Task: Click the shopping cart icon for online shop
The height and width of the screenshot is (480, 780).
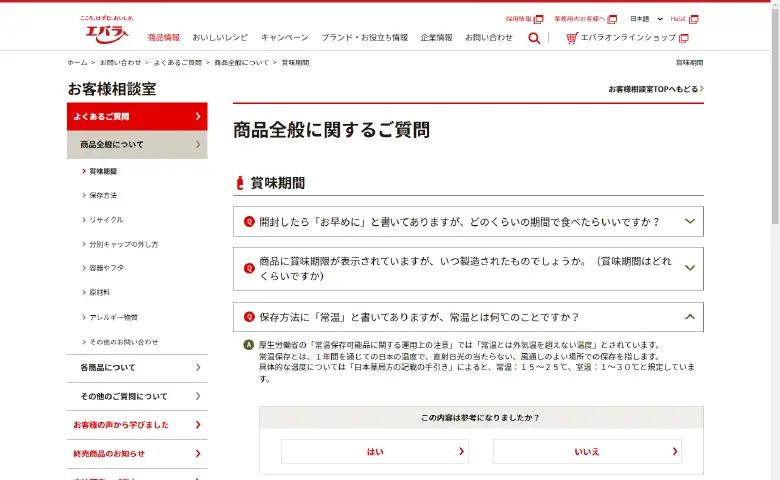Action: (571, 38)
